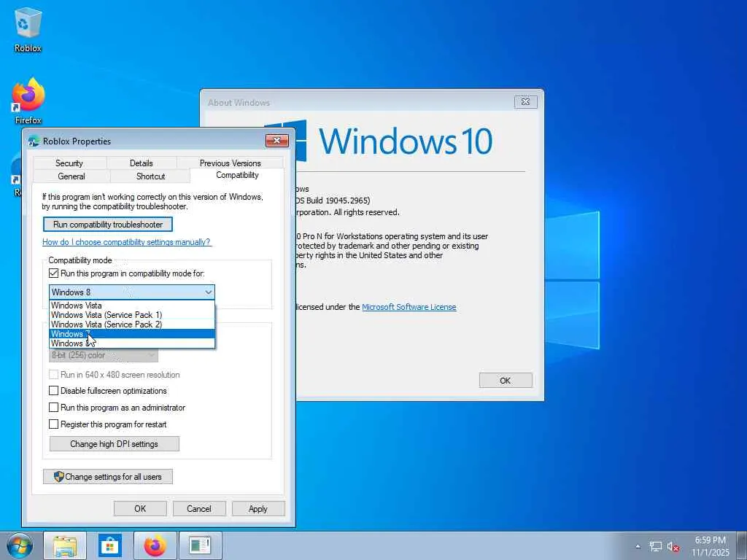Switch to the Previous Versions tab

(230, 163)
